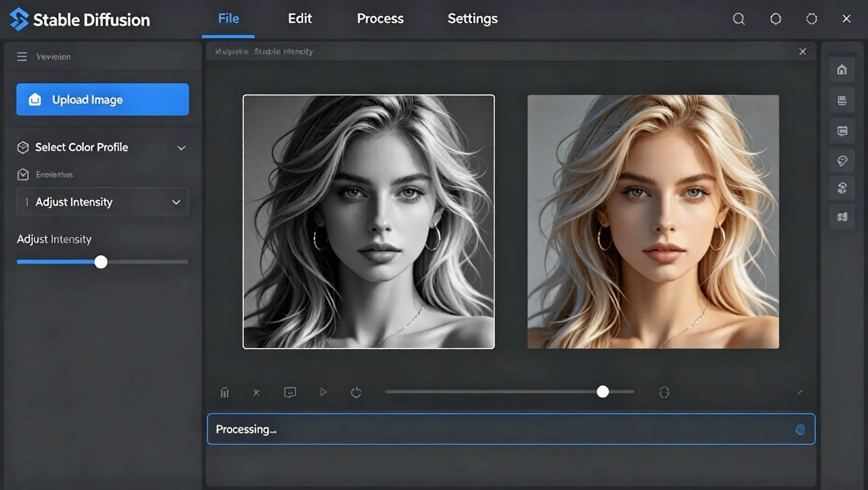Click the Upload Image button
This screenshot has height=490, width=868.
(102, 99)
